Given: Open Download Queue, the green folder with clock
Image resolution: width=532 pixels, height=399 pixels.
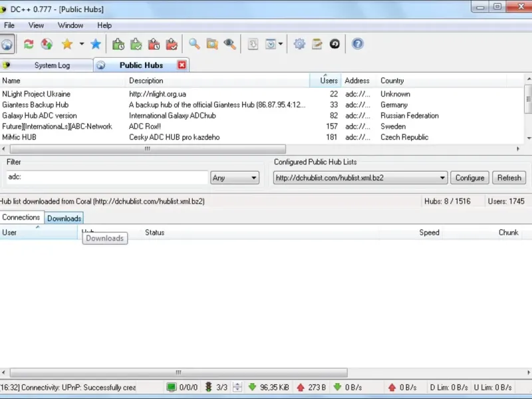Looking at the screenshot, I should 118,44.
